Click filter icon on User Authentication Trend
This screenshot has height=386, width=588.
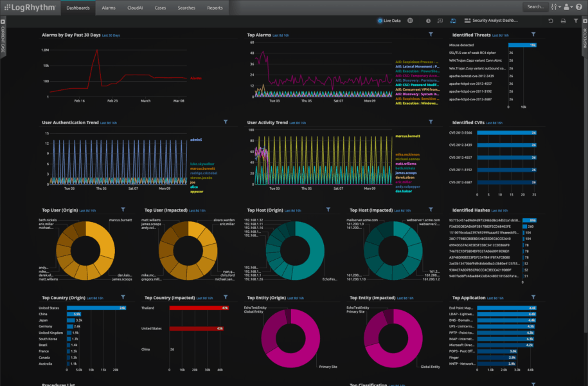(226, 122)
